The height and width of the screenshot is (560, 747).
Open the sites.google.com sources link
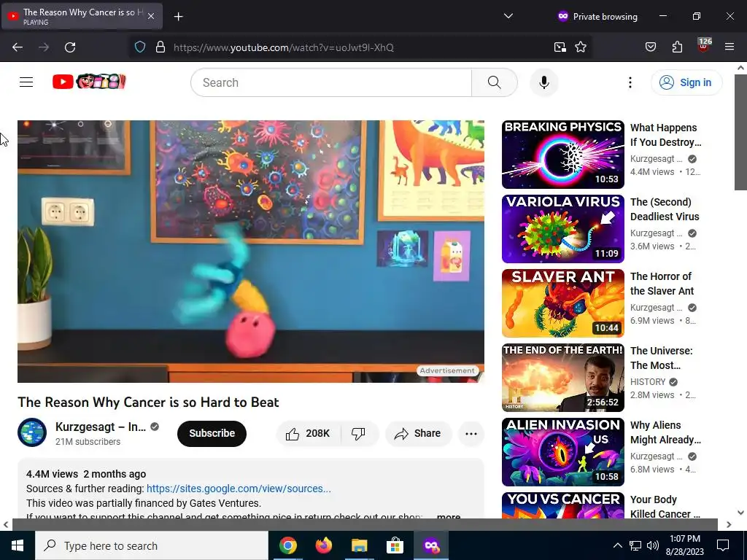coord(239,489)
